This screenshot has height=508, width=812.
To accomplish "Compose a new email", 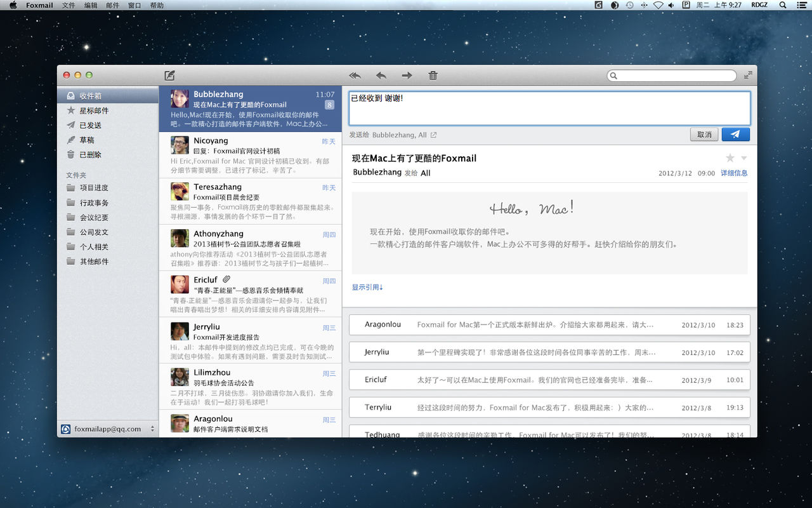I will coord(169,76).
